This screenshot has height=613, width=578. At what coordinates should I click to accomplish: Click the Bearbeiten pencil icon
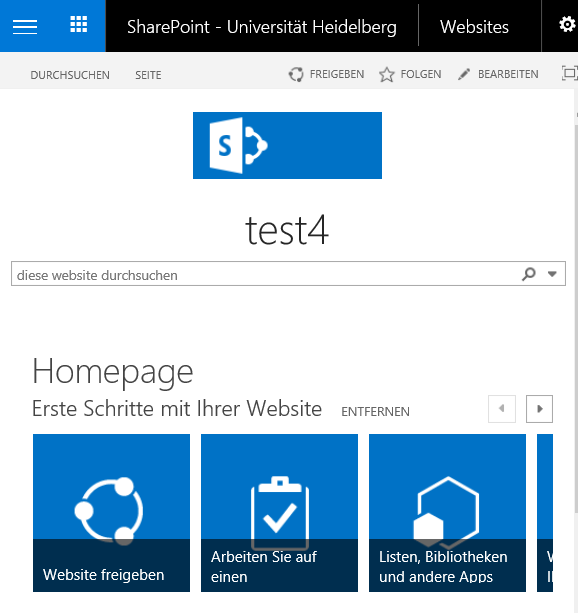(464, 74)
